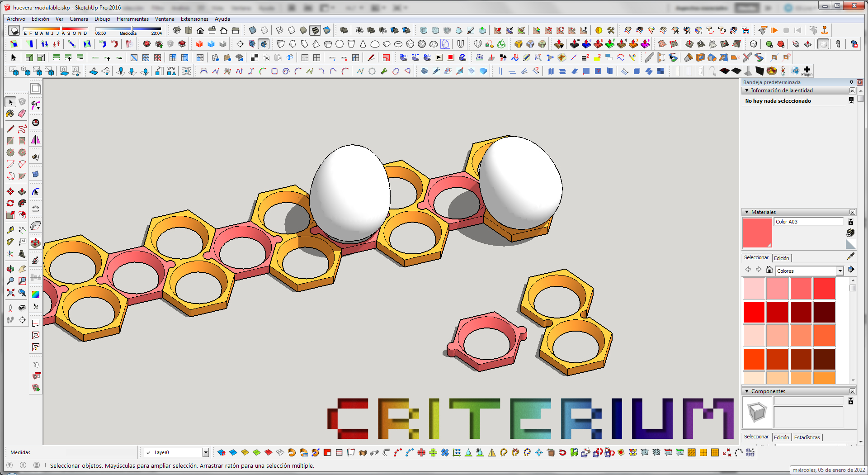This screenshot has width=868, height=475.
Task: Select the Look Around eye tool
Action: click(x=22, y=308)
